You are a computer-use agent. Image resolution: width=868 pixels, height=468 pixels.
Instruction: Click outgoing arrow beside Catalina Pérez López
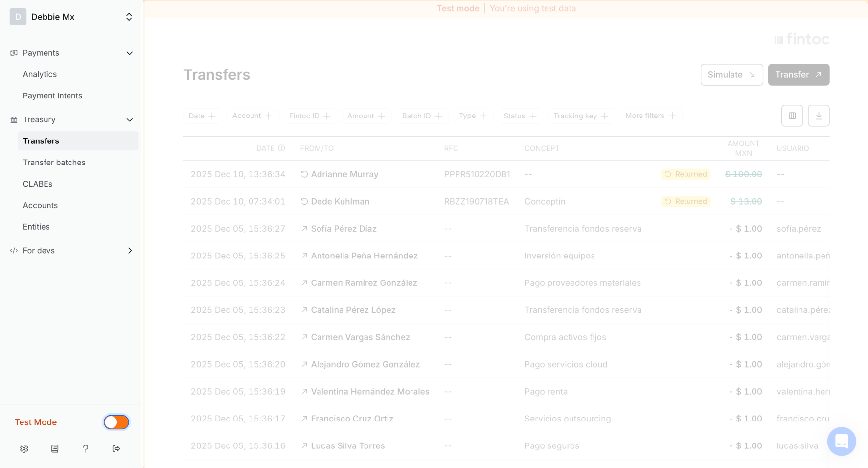pyautogui.click(x=304, y=310)
